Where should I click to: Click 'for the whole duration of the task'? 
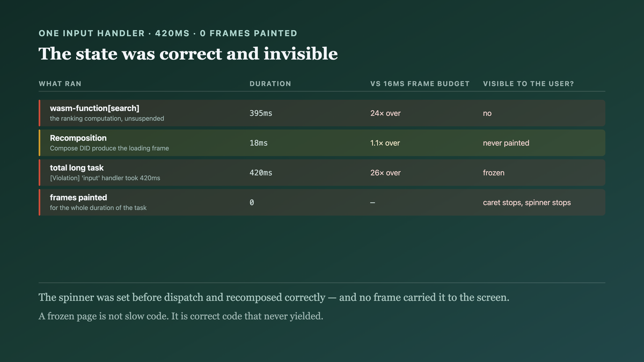(x=98, y=208)
